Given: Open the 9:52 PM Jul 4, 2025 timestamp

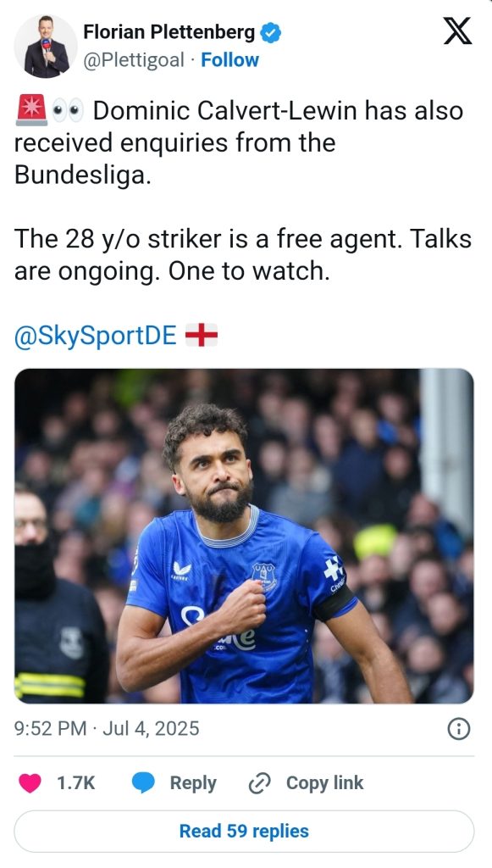Looking at the screenshot, I should [107, 728].
